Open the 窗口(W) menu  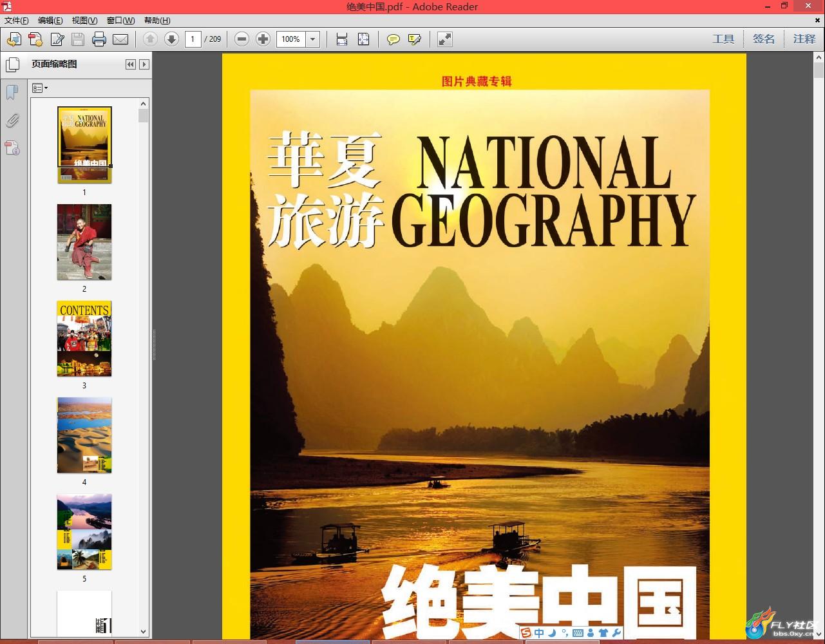tap(121, 21)
